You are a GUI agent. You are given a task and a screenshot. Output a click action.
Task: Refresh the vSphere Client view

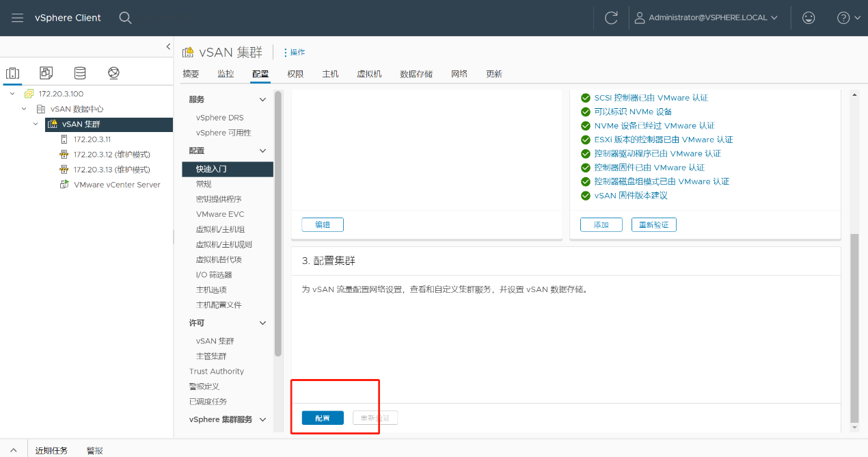(x=611, y=18)
